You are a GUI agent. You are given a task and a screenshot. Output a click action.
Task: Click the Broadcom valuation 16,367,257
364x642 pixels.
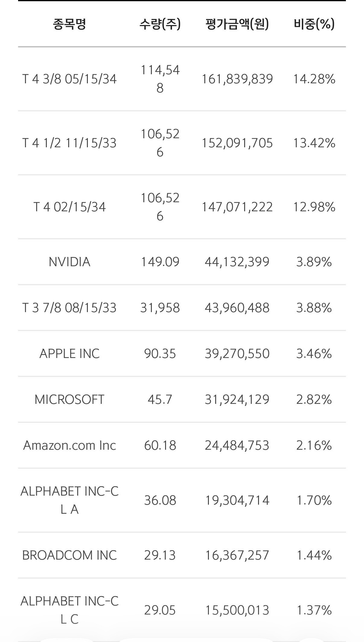[x=237, y=555]
